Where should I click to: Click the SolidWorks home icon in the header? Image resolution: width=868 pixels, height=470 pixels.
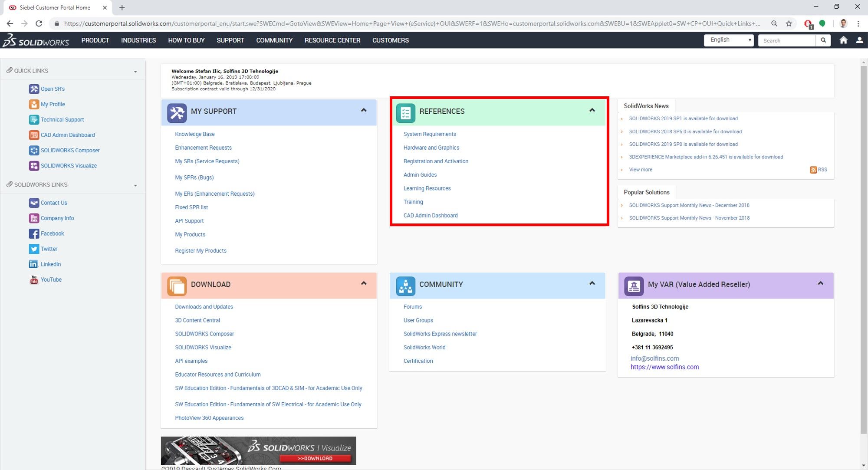pyautogui.click(x=843, y=40)
